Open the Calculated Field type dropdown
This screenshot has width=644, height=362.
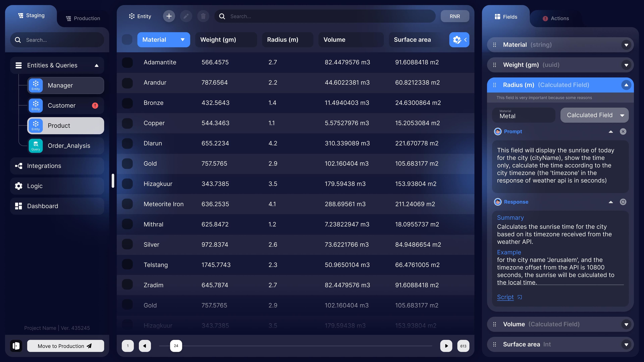[594, 115]
